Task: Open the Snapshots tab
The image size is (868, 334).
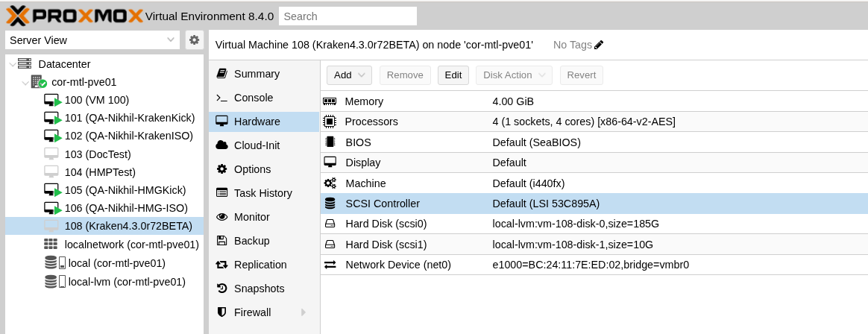Action: [x=264, y=288]
